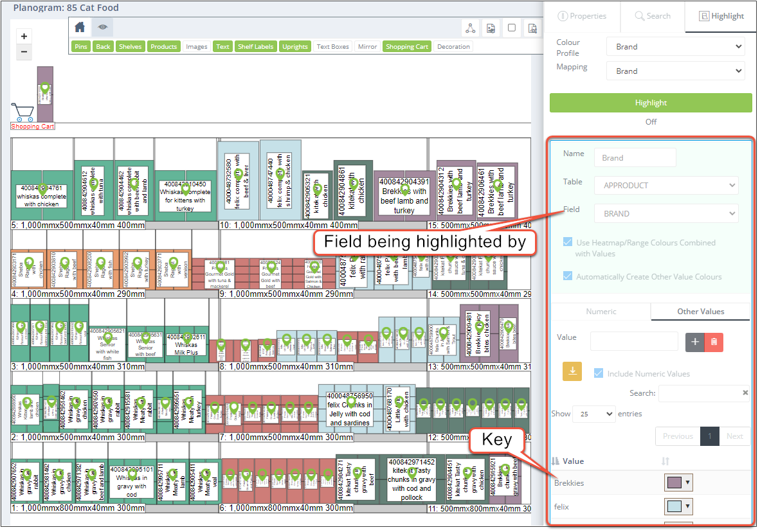This screenshot has width=760, height=532.
Task: Click the Brekkies purple colour swatch
Action: tap(674, 483)
